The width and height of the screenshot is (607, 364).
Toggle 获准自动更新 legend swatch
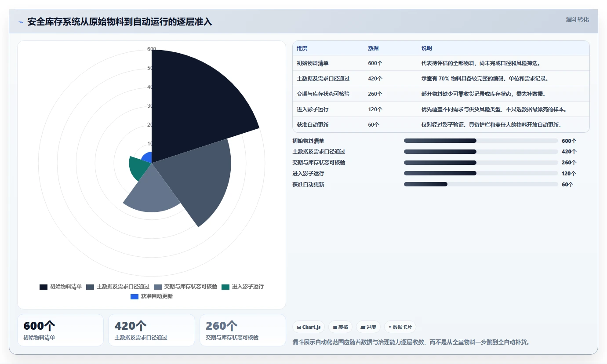pyautogui.click(x=134, y=296)
